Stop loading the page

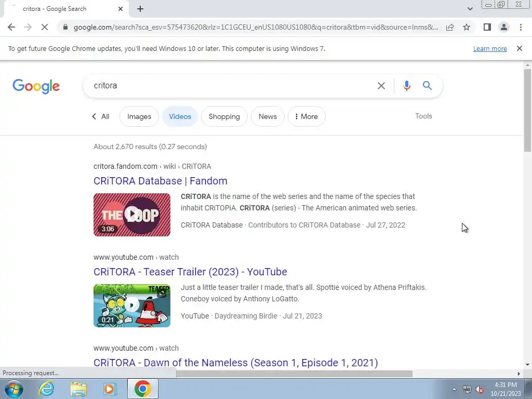coord(45,27)
